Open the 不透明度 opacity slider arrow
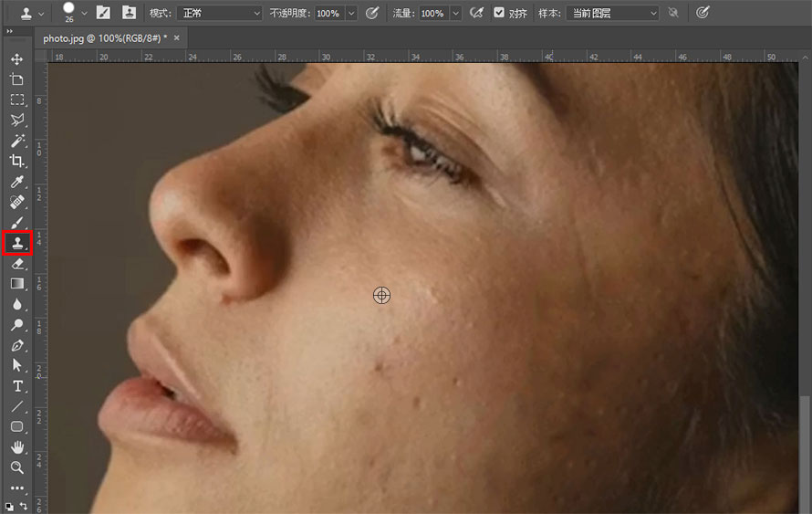This screenshot has height=514, width=812. click(x=351, y=13)
